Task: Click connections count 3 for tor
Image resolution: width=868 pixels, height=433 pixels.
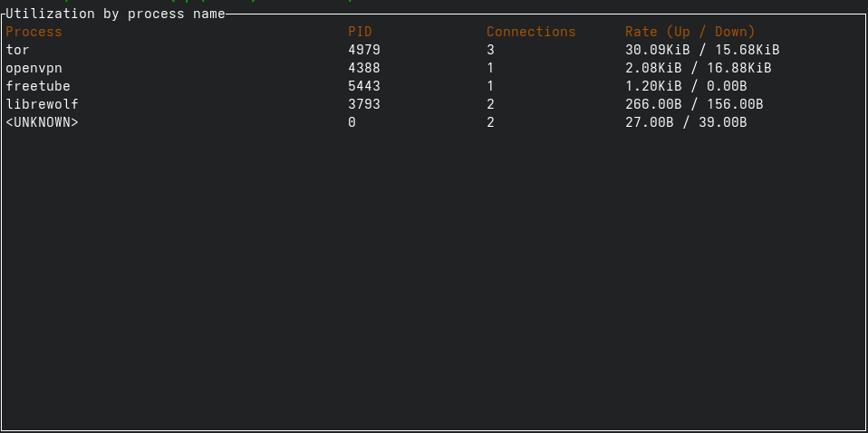Action: 490,50
